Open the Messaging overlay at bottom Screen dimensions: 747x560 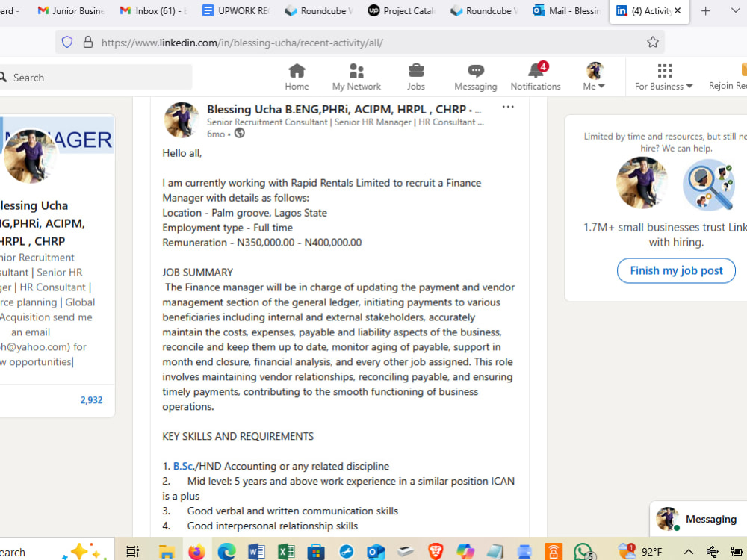(698, 519)
